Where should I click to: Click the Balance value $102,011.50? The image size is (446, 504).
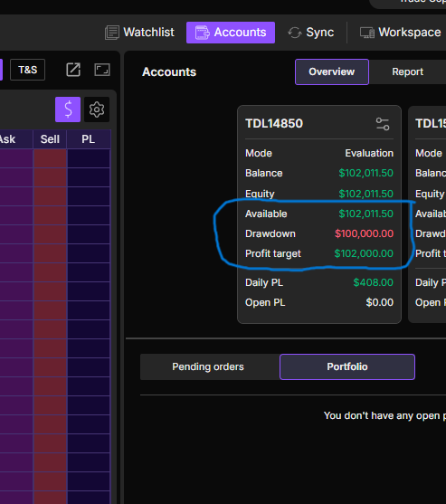tap(366, 173)
